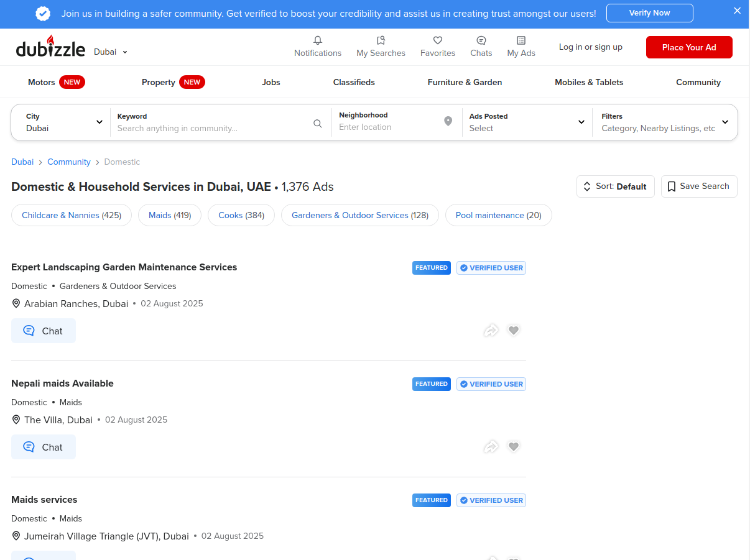
Task: Click the verified badge icon in banner
Action: (43, 13)
